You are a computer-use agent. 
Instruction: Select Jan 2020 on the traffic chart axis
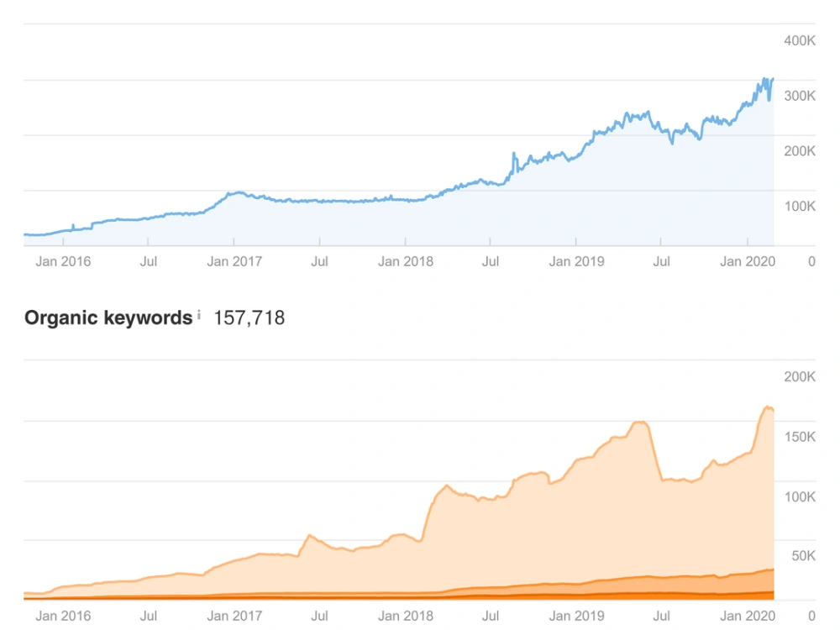pyautogui.click(x=748, y=261)
